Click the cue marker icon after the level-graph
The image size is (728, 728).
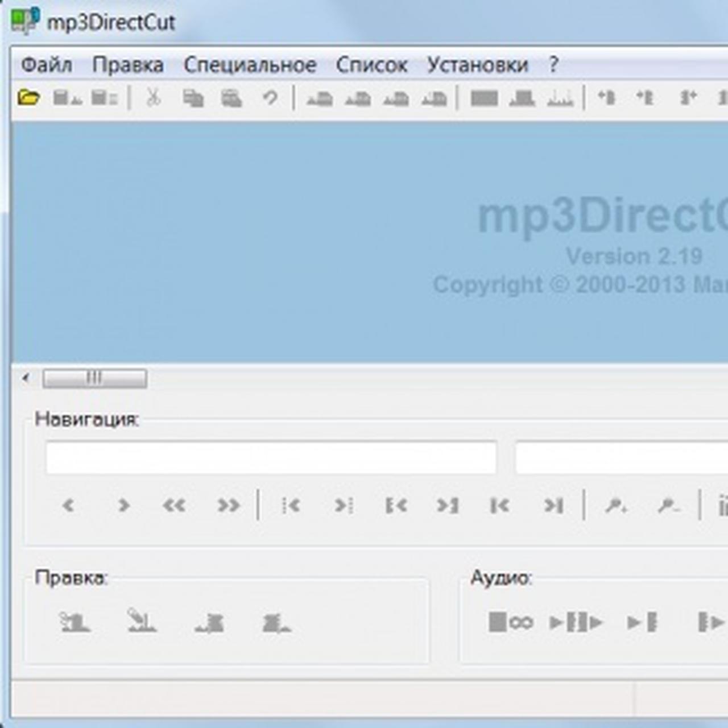point(606,98)
